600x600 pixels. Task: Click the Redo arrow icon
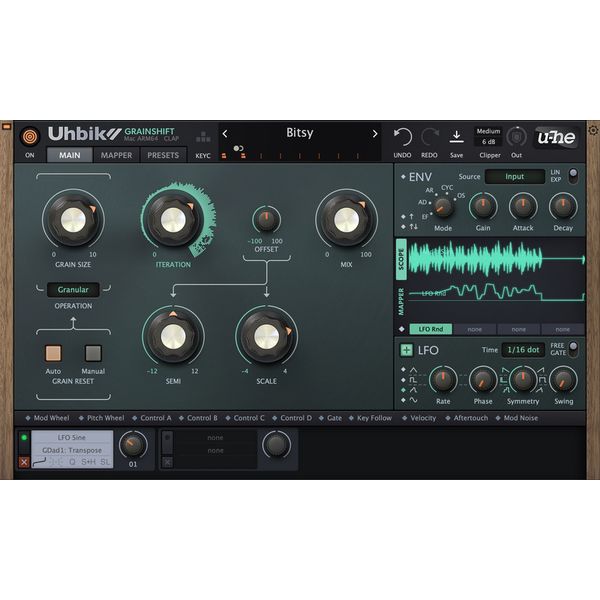(x=430, y=137)
